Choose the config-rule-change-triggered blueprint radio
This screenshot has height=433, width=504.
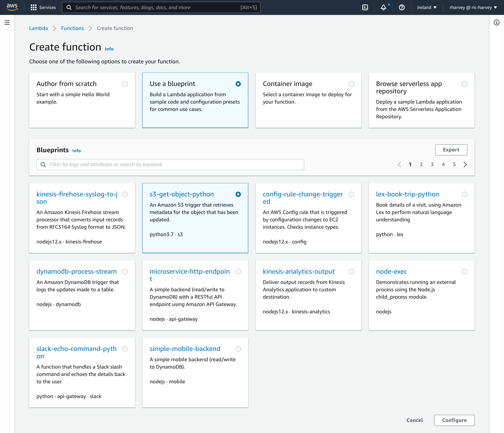[x=351, y=194]
